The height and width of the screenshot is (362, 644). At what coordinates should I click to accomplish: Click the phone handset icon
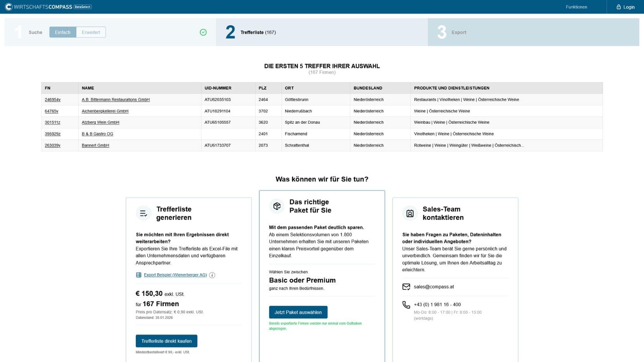(x=406, y=305)
